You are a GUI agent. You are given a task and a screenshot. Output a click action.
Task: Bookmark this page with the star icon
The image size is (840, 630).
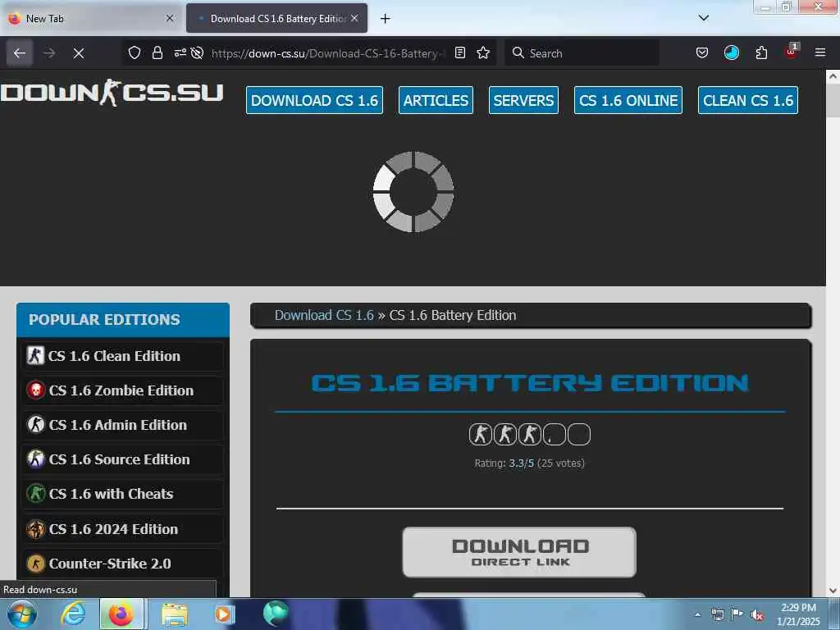pyautogui.click(x=483, y=53)
